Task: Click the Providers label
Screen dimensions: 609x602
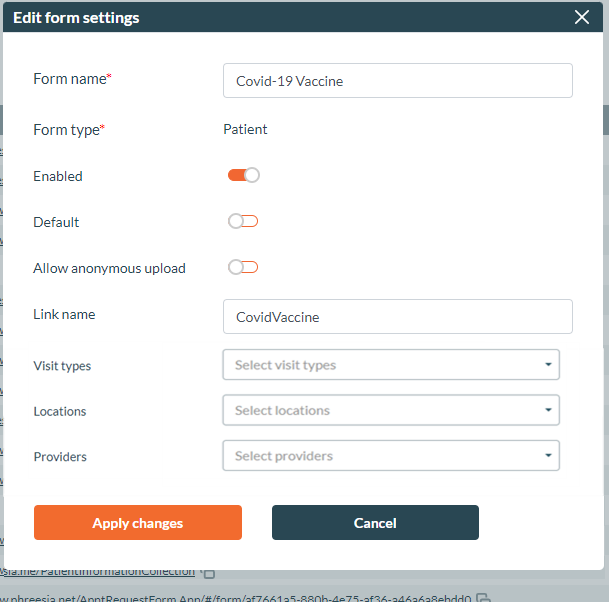Action: click(x=60, y=457)
